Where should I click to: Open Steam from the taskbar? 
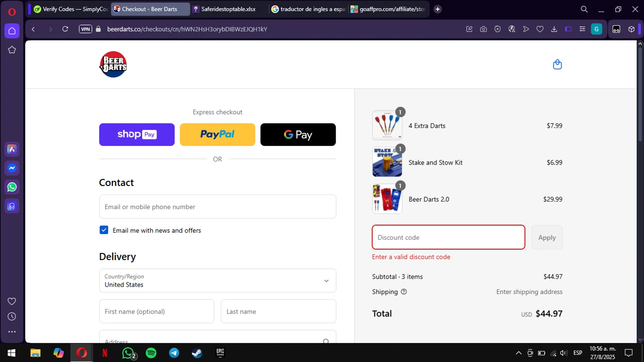[x=197, y=353]
